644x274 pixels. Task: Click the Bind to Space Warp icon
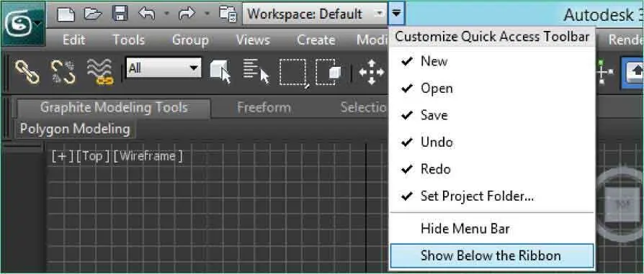tap(100, 72)
